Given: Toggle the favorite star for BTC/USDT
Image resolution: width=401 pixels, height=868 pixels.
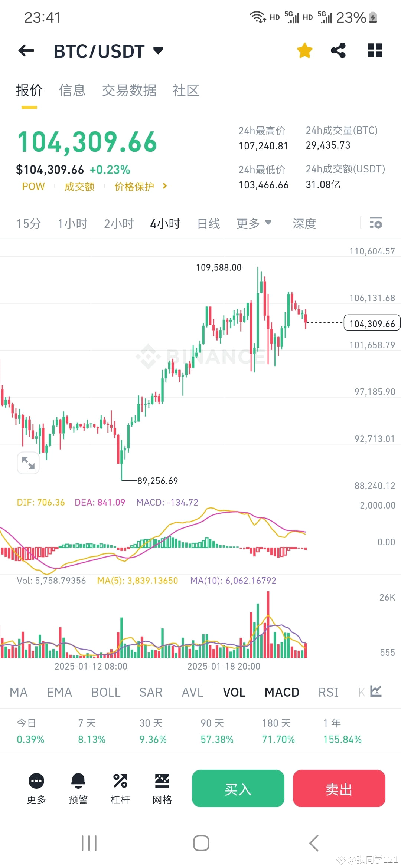Looking at the screenshot, I should pos(304,51).
